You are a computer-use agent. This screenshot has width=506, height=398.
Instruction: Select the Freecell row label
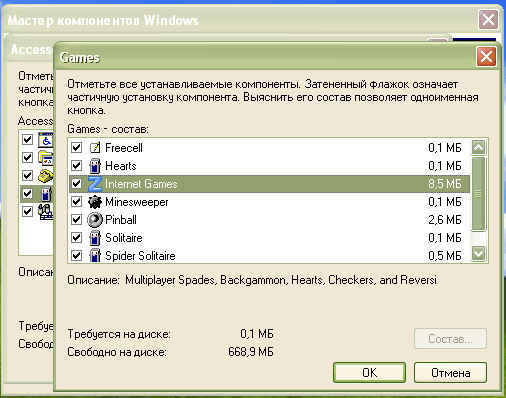[124, 148]
